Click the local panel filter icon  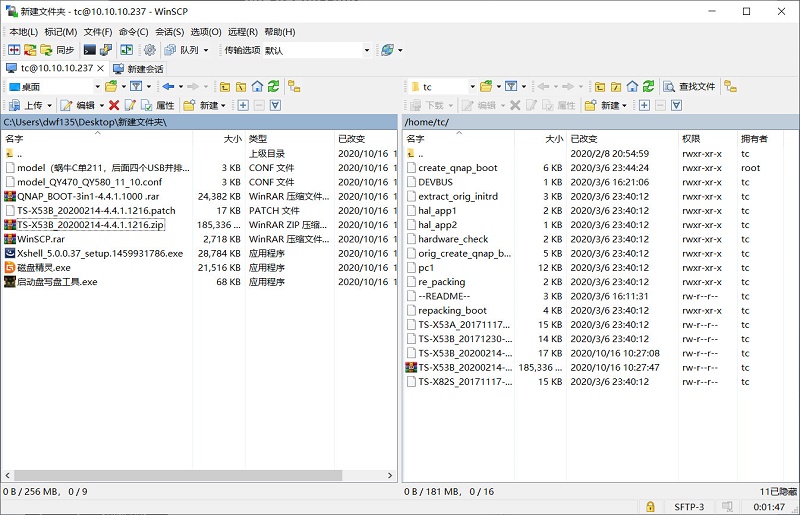(x=136, y=87)
